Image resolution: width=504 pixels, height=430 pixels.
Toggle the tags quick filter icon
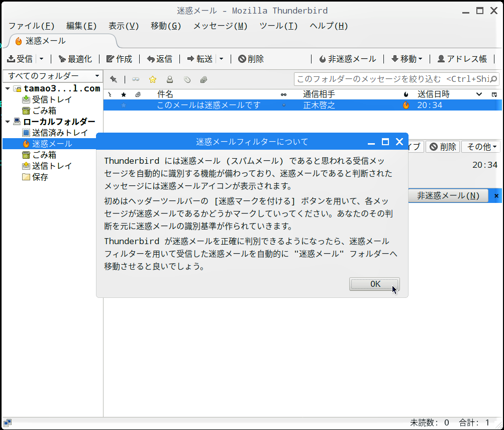[187, 79]
